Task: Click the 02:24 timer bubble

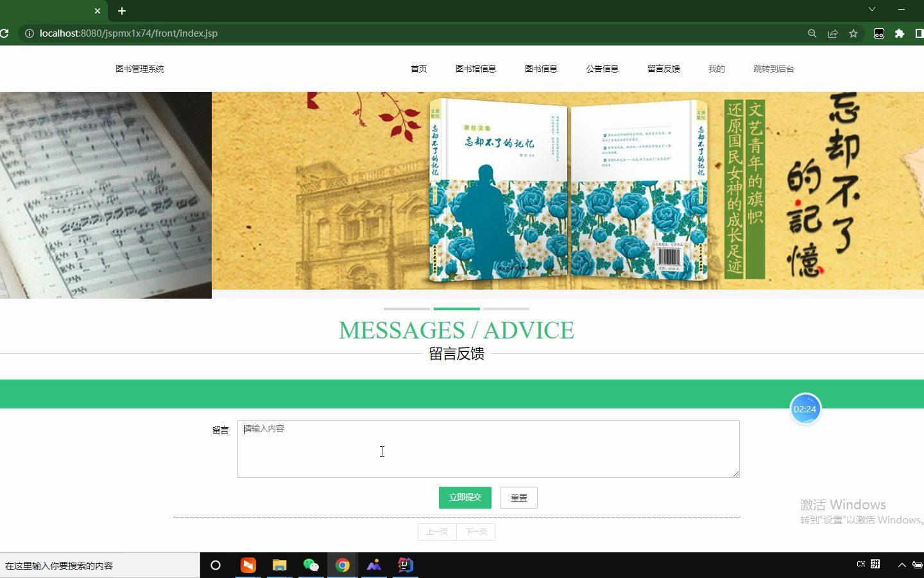Action: 805,409
